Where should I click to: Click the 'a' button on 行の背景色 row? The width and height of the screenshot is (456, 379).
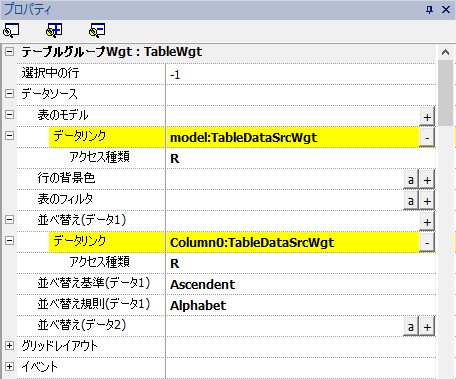[x=411, y=180]
